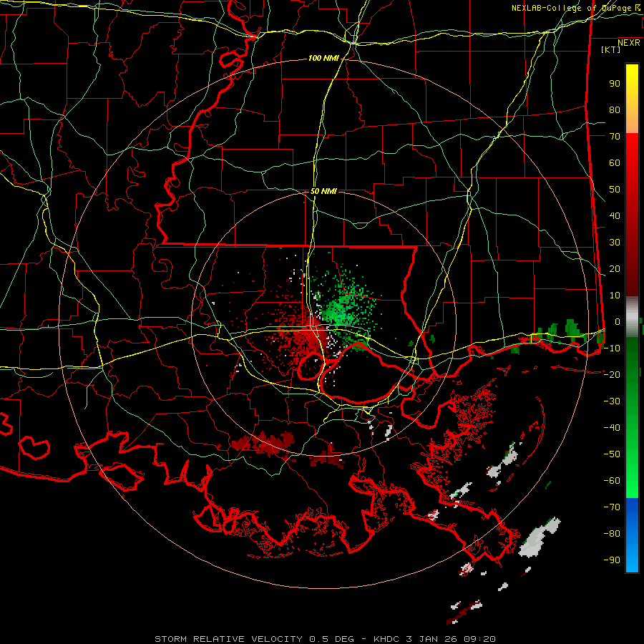The height and width of the screenshot is (644, 644).
Task: Click the 50 NMI range ring label
Action: pyautogui.click(x=323, y=191)
